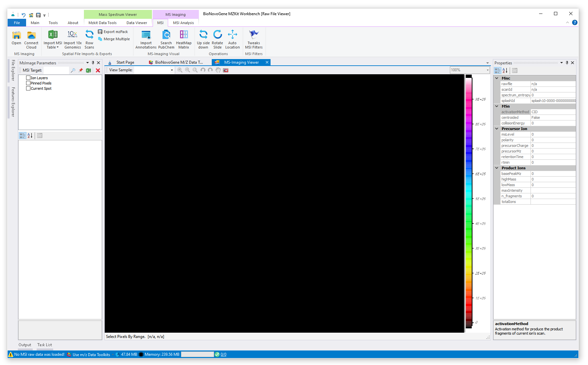Collapse the Precursor Ion property group
Screen dimensions: 588x365
point(496,129)
